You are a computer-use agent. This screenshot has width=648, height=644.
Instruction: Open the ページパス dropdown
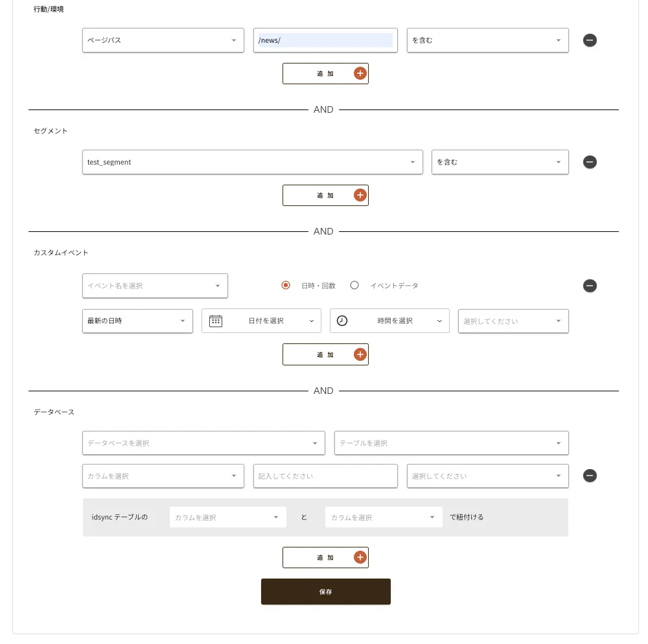click(163, 40)
